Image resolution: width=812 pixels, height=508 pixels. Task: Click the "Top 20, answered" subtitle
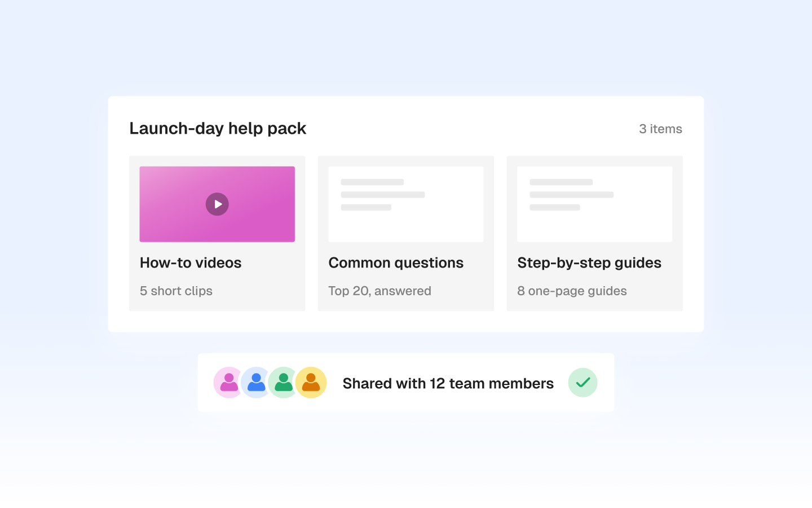click(380, 291)
